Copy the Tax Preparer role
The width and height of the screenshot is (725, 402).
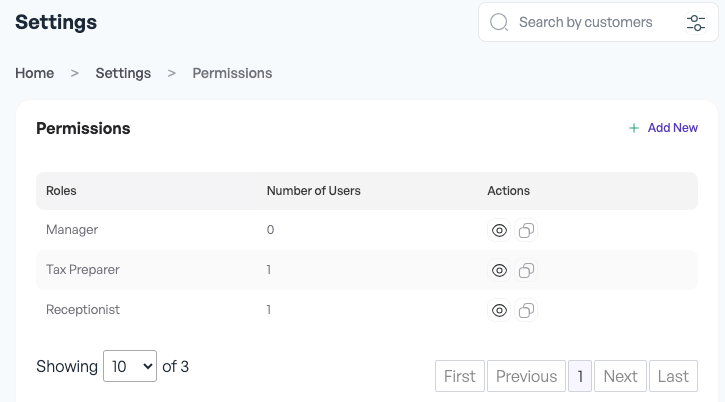click(x=526, y=270)
